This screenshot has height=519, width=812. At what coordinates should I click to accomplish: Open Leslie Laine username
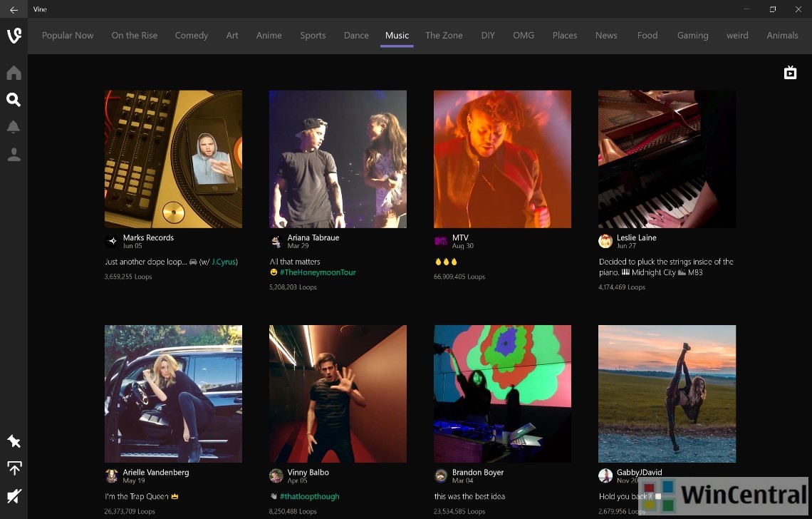click(x=637, y=237)
